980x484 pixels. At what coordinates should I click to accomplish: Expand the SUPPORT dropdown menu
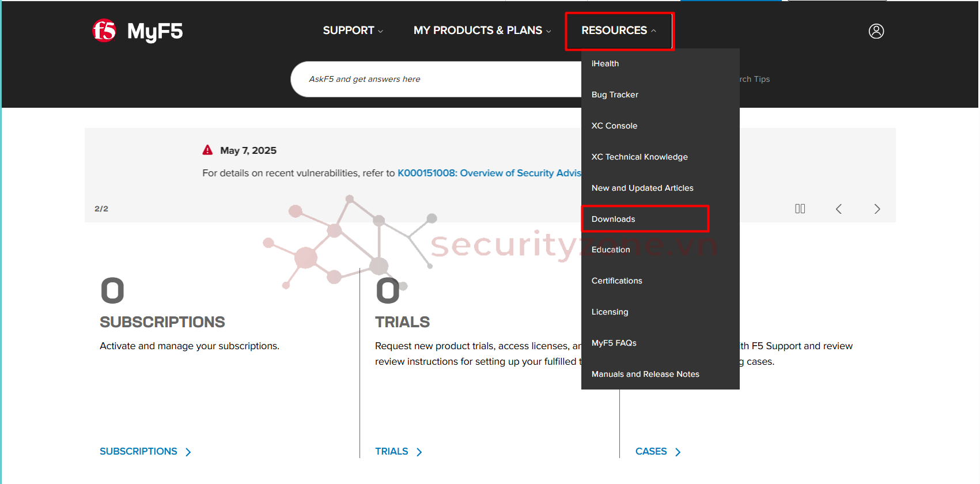(353, 31)
